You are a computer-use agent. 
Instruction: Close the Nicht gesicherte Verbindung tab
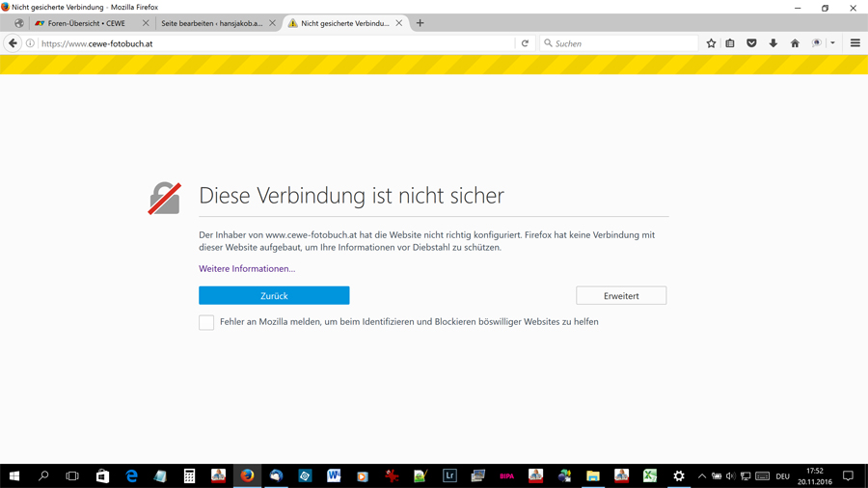[x=399, y=23]
